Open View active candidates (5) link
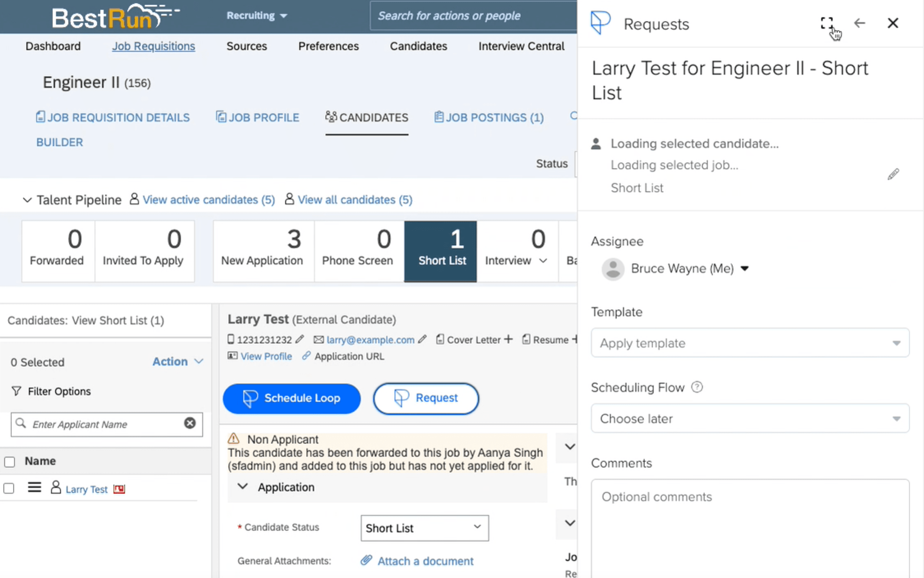 pos(208,200)
